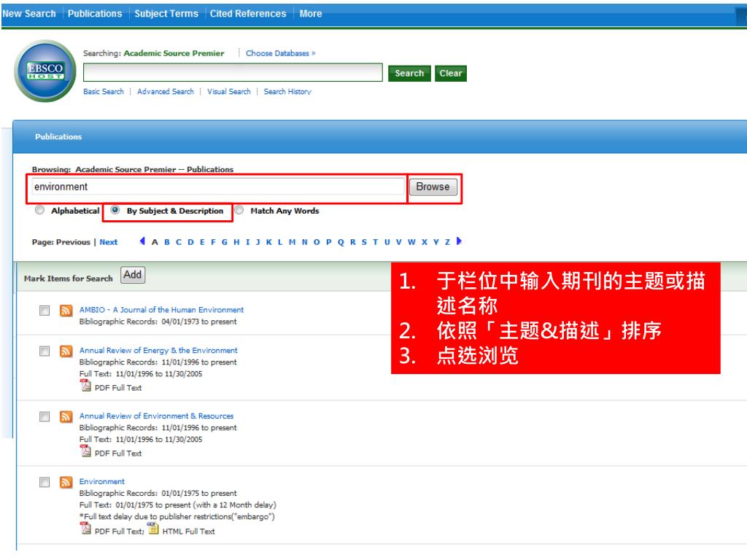747x560 pixels.
Task: Open AMBIO - A Journal of Human Environment
Action: [161, 309]
